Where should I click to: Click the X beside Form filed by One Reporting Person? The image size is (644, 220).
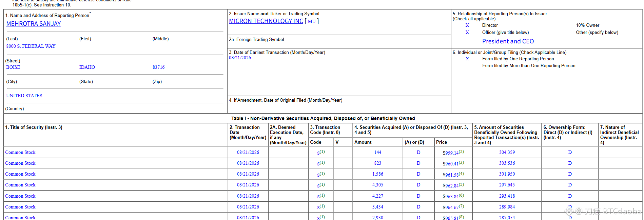point(467,59)
